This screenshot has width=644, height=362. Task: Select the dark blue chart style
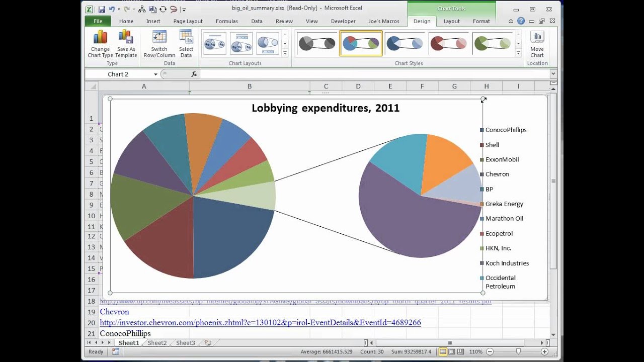point(404,43)
